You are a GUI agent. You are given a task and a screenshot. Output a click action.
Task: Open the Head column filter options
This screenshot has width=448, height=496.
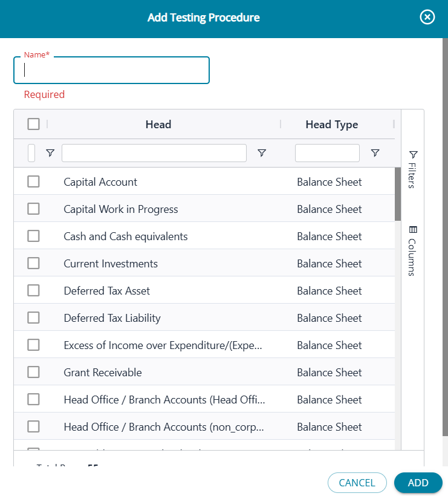pos(262,153)
